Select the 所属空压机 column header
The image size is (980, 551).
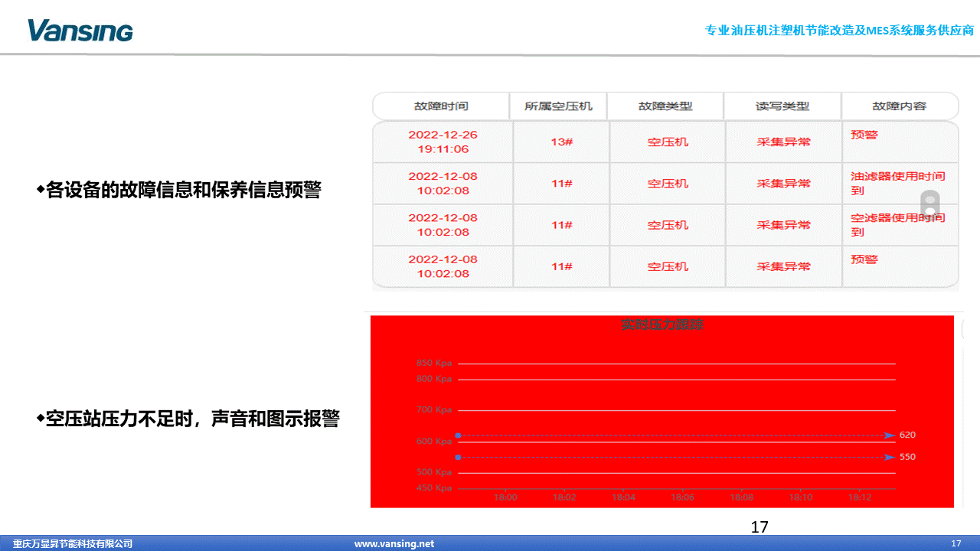pyautogui.click(x=558, y=106)
